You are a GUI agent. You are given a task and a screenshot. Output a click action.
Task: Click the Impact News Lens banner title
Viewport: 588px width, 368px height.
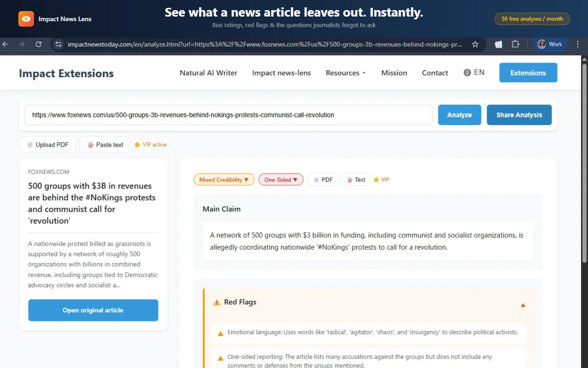point(65,19)
